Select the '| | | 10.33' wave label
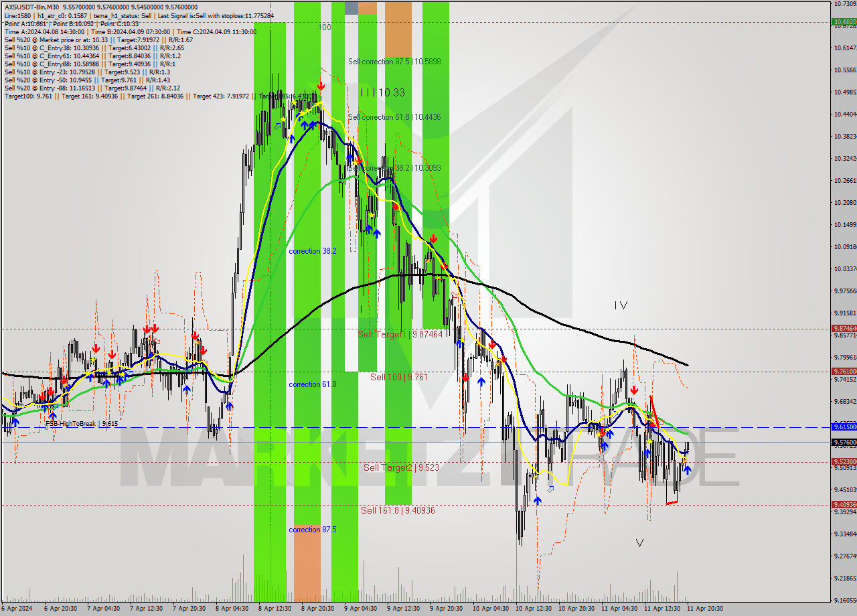The height and width of the screenshot is (616, 857). 382,92
